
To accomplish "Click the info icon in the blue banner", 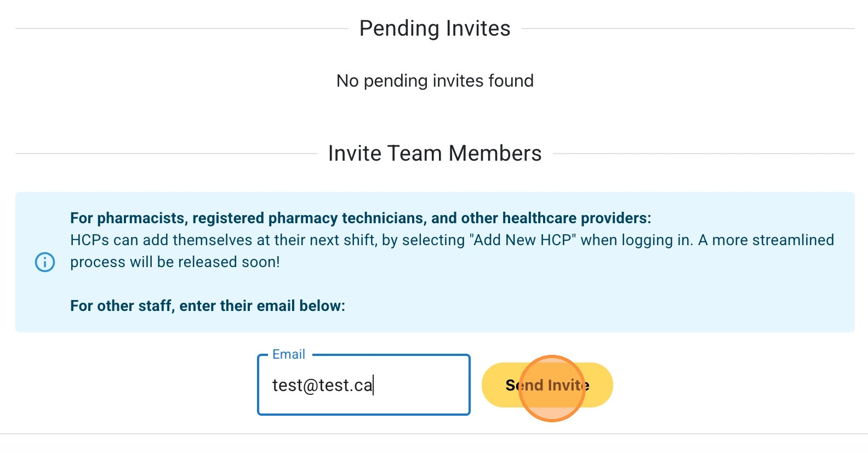I will 45,262.
